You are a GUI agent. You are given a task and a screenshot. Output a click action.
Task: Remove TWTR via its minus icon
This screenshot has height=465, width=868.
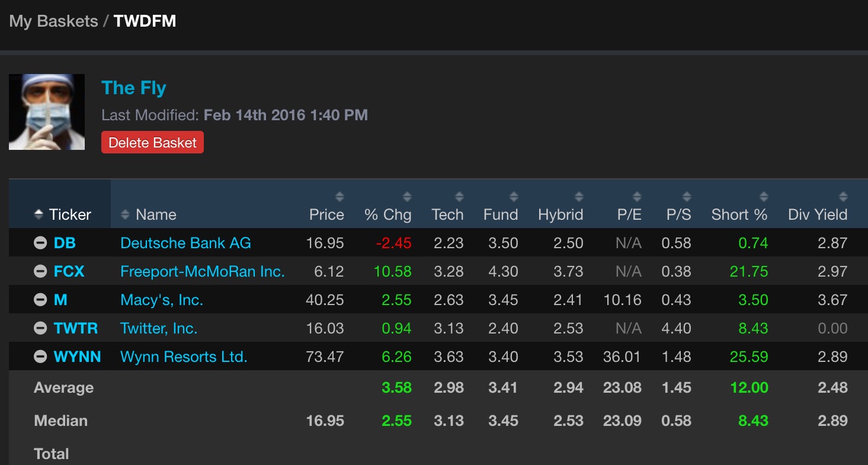pos(40,328)
